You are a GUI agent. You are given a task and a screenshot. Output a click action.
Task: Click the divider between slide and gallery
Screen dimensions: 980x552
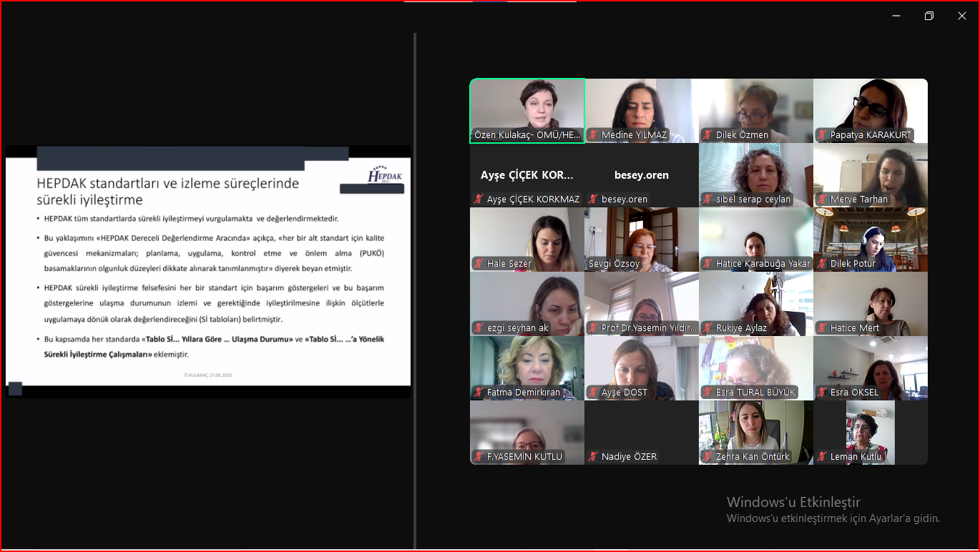[x=415, y=286]
